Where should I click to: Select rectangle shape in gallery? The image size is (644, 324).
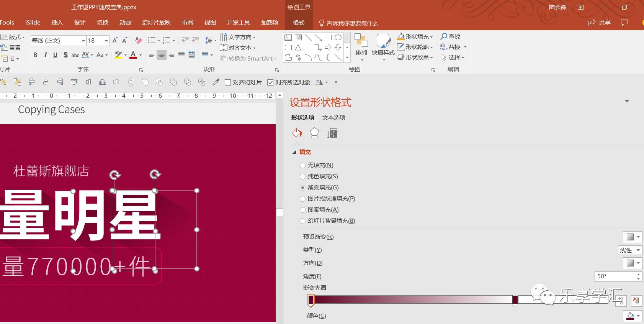(328, 38)
